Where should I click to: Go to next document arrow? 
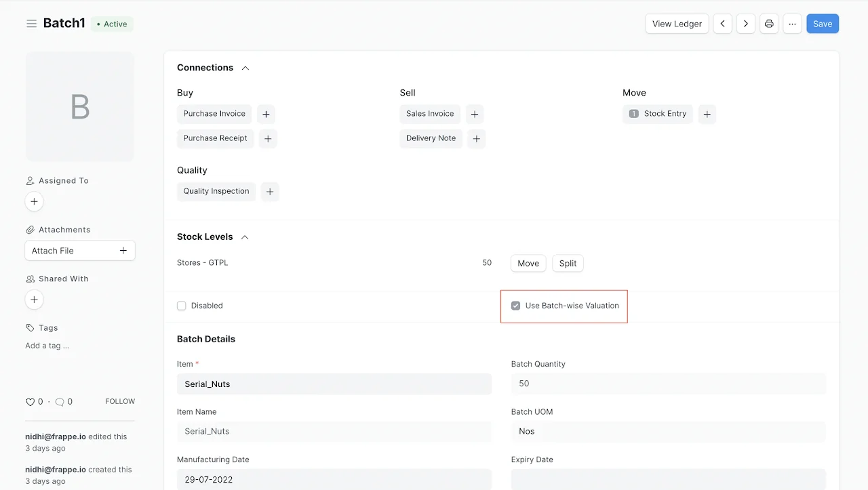[746, 24]
